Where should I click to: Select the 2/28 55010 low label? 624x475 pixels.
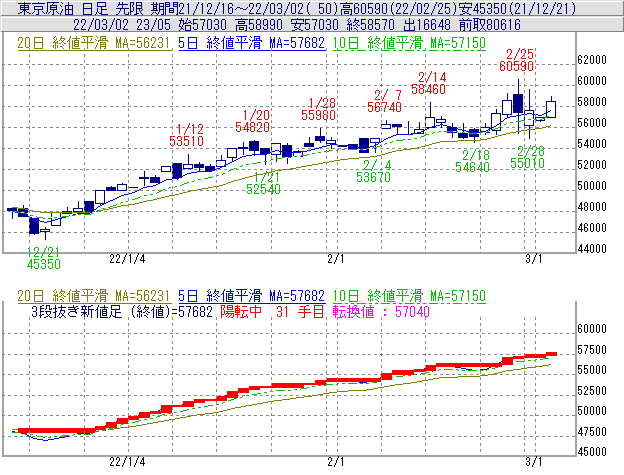(x=527, y=157)
